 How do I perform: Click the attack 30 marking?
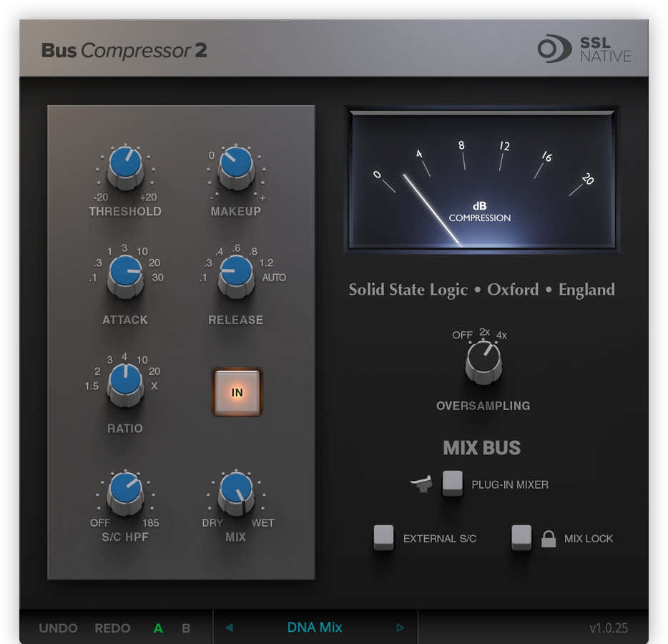(x=157, y=278)
